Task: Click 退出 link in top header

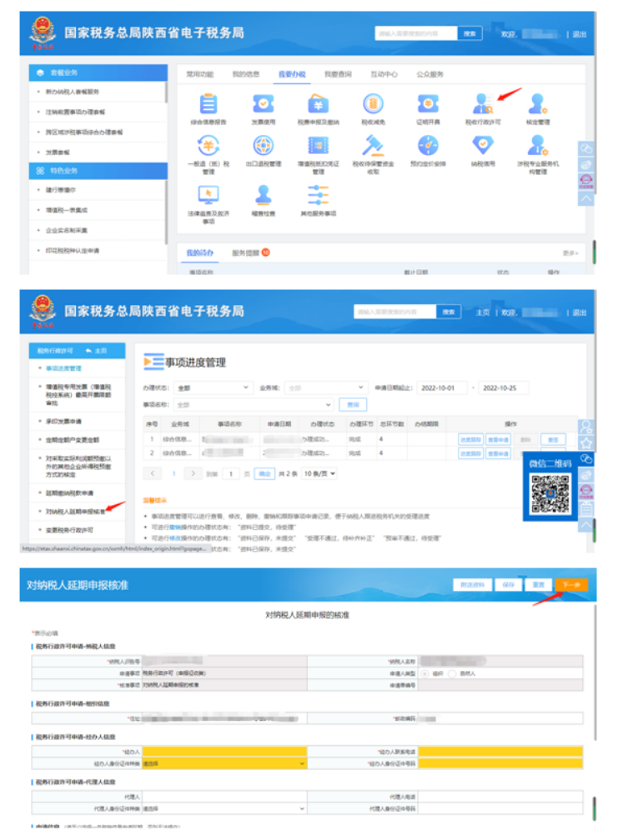Action: click(x=580, y=34)
